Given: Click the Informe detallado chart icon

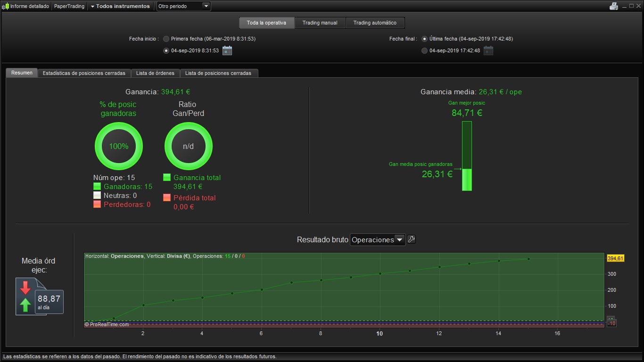Looking at the screenshot, I should point(6,6).
